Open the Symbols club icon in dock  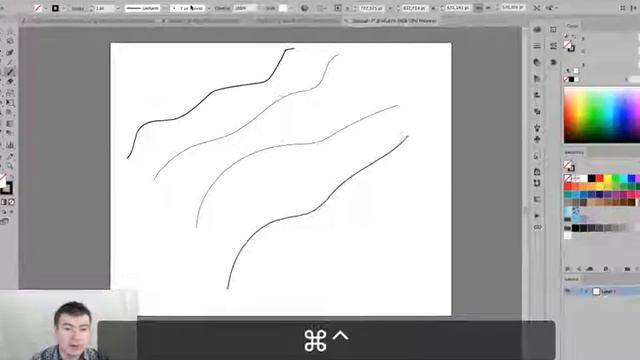(x=537, y=140)
